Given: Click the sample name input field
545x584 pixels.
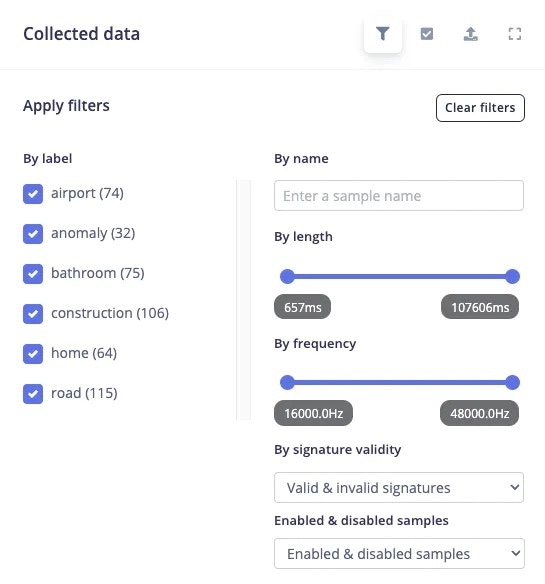Looking at the screenshot, I should coord(399,196).
